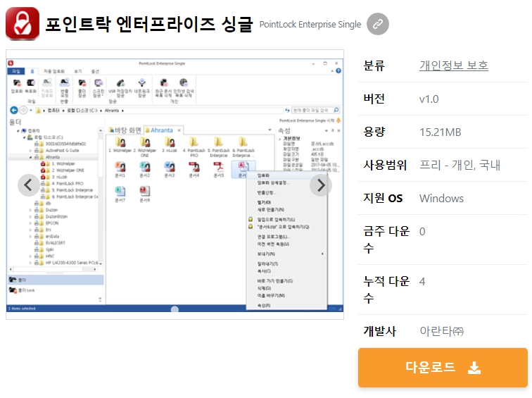The height and width of the screenshot is (398, 532).
Task: Click the 사용범위 label
Action: [385, 165]
